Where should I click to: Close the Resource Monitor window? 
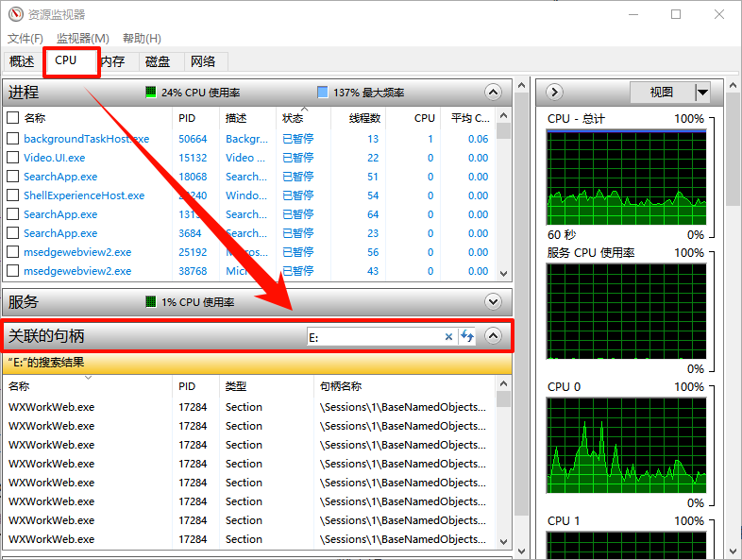coord(719,14)
